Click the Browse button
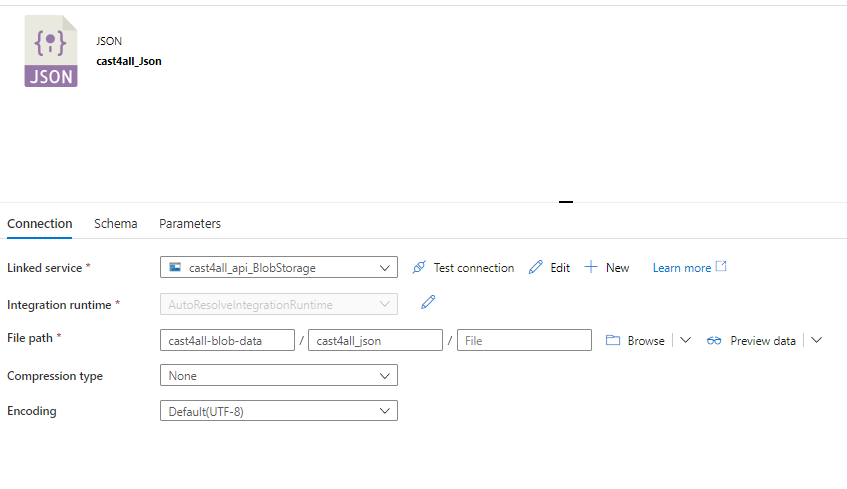Screen dimensions: 847x489 pos(635,340)
